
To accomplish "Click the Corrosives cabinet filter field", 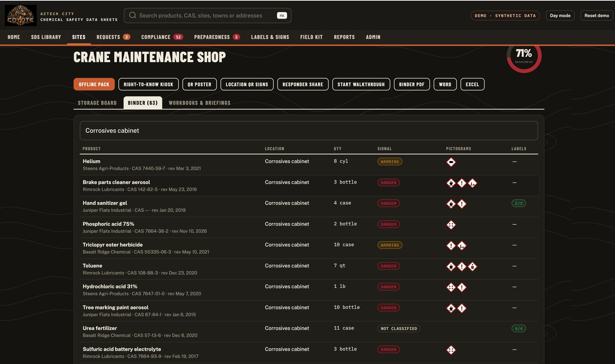I will [309, 131].
